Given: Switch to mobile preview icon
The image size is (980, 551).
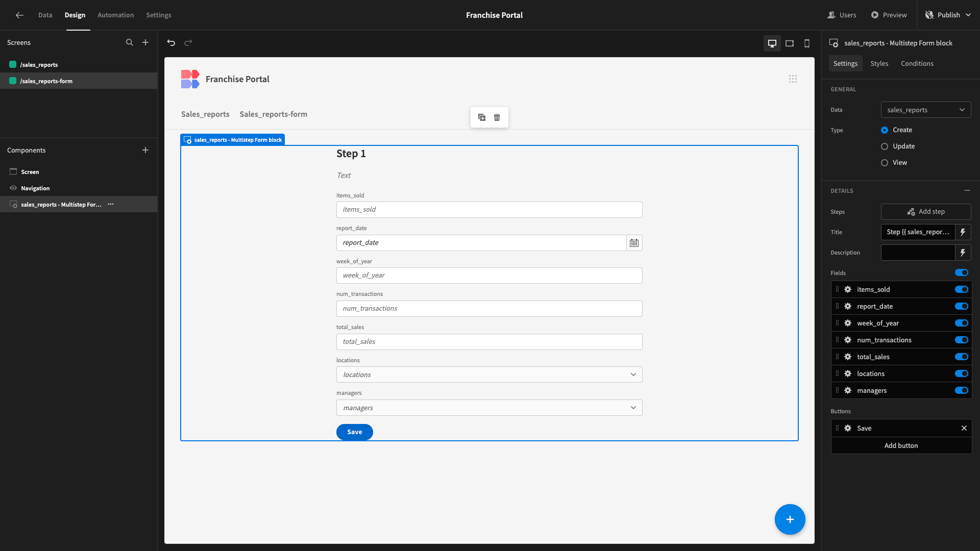Looking at the screenshot, I should click(807, 43).
